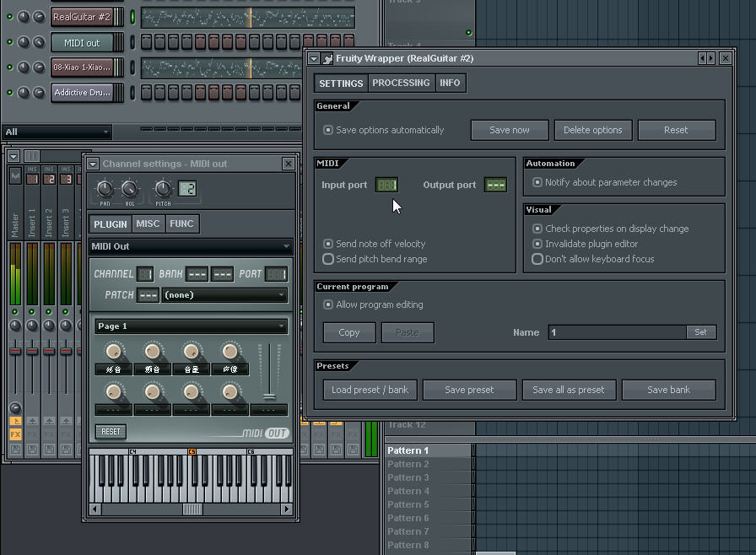Click the Master track save disk icon

(15, 450)
